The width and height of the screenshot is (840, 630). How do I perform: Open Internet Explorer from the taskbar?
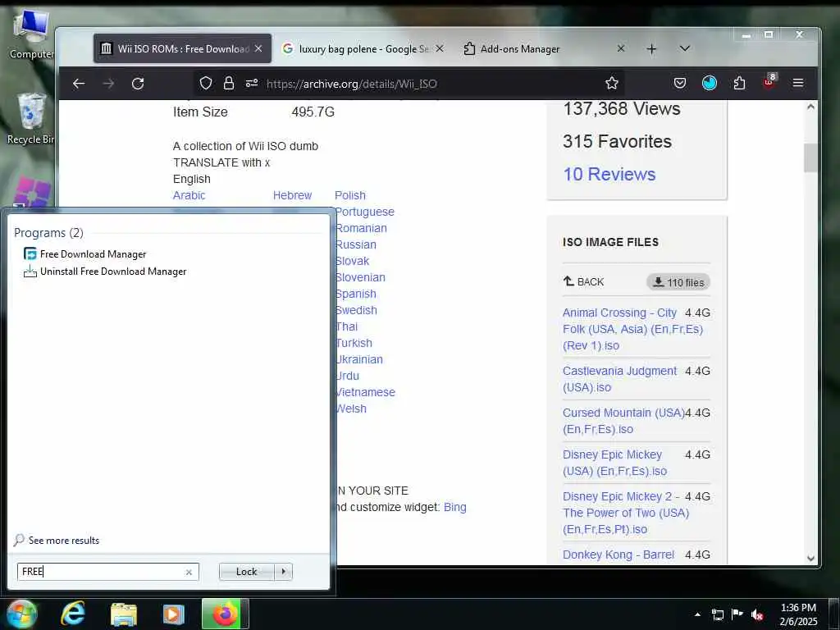[x=72, y=614]
